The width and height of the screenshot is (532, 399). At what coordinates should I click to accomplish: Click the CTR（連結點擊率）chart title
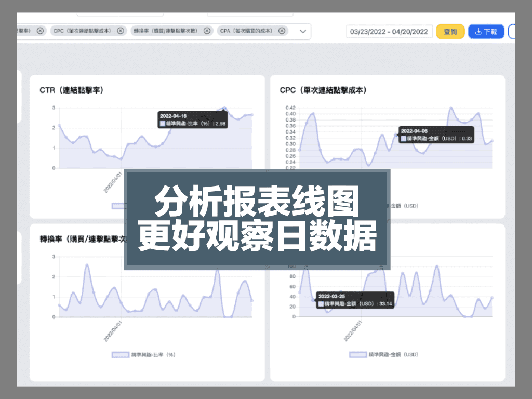(x=71, y=90)
